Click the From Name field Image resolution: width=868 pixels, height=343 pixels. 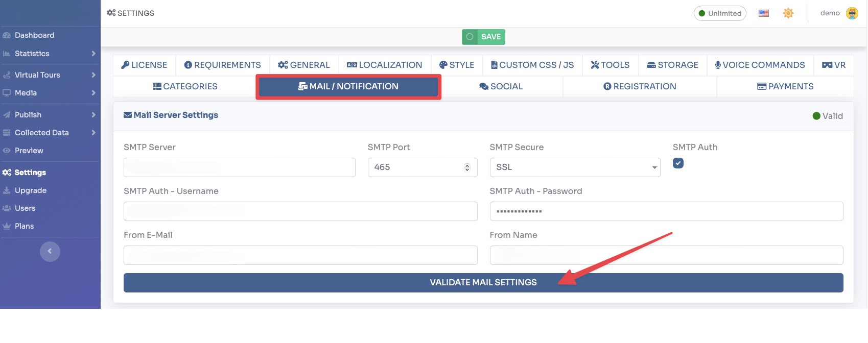(666, 255)
